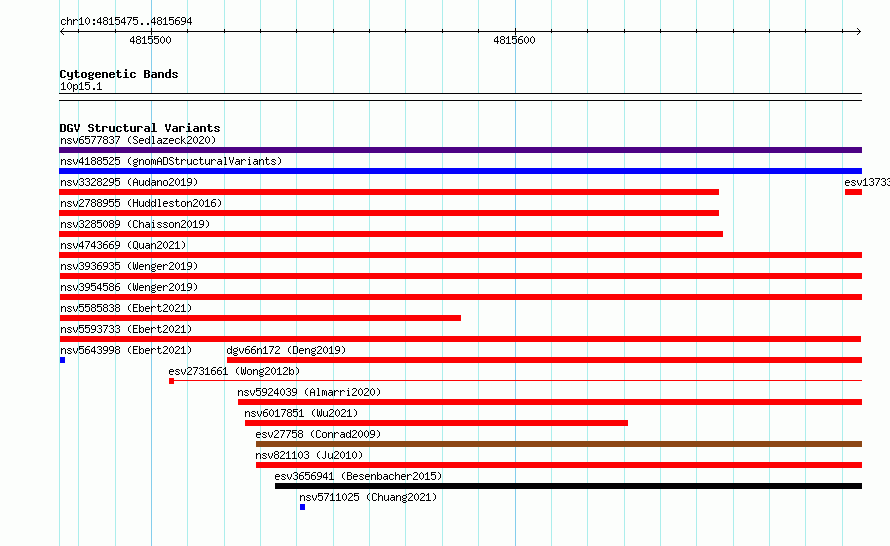The image size is (890, 546).
Task: Click the small blue nsv5711025 marker
Action: [x=303, y=507]
